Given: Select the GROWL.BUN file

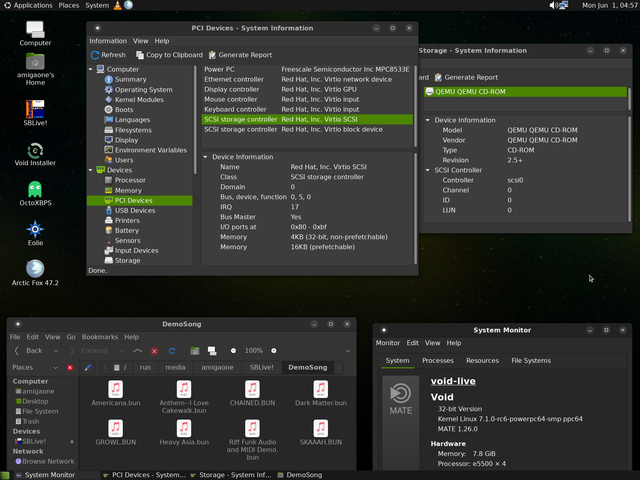Looking at the screenshot, I should point(116,433).
